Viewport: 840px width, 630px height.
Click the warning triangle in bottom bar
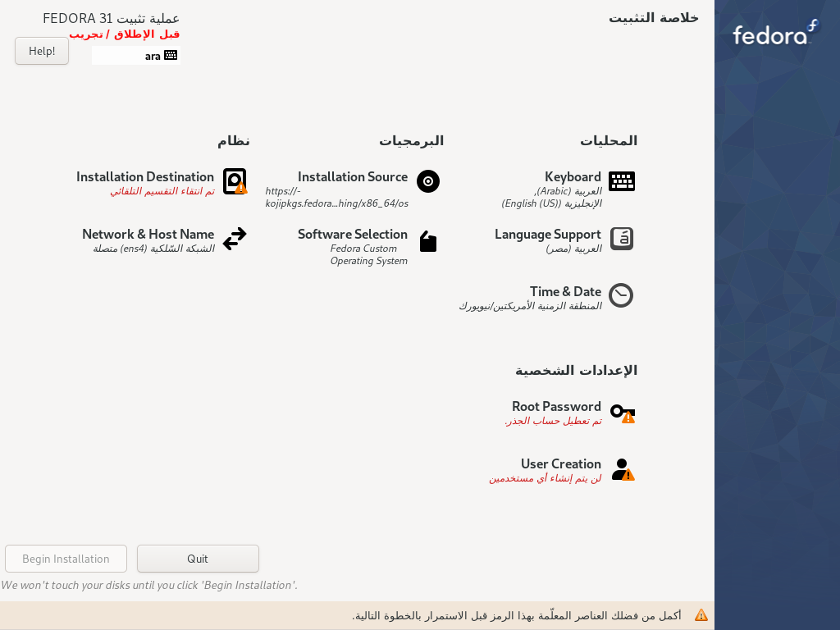point(701,615)
